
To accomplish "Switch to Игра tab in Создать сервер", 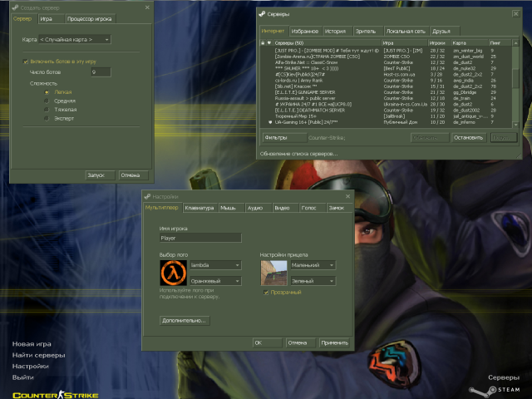I will [x=51, y=19].
